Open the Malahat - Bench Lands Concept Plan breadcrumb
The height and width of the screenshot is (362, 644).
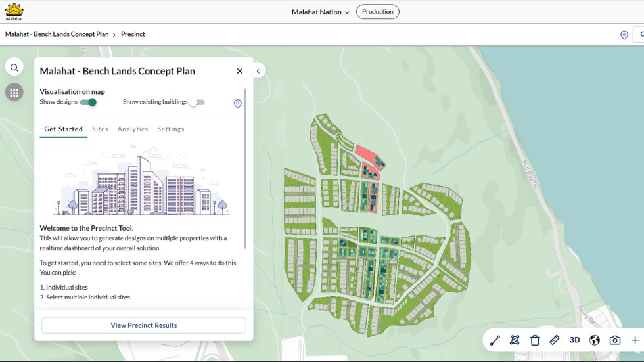click(x=57, y=34)
